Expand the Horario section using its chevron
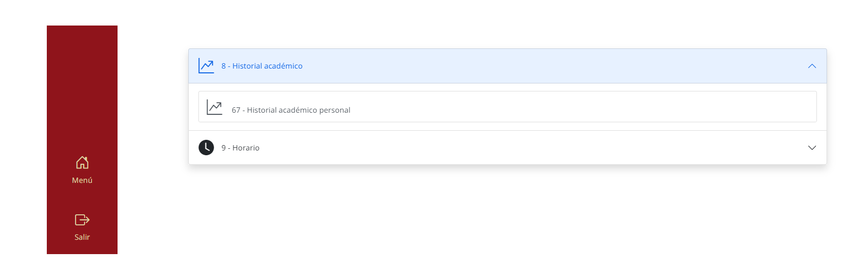The width and height of the screenshot is (868, 269). 812,148
